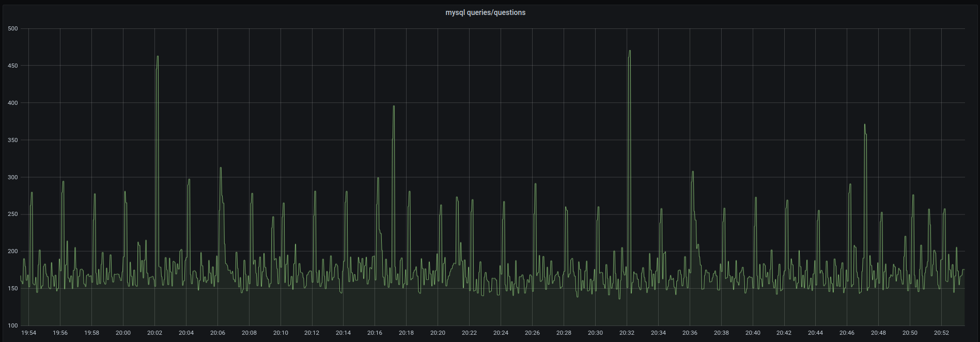
Task: Click the spike peak just after 20:02
Action: (x=158, y=57)
